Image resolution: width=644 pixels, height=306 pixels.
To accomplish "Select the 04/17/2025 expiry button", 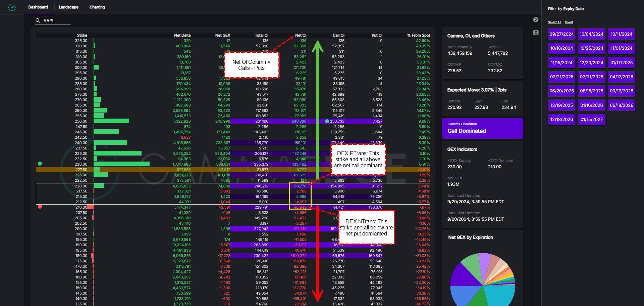I will 621,77.
